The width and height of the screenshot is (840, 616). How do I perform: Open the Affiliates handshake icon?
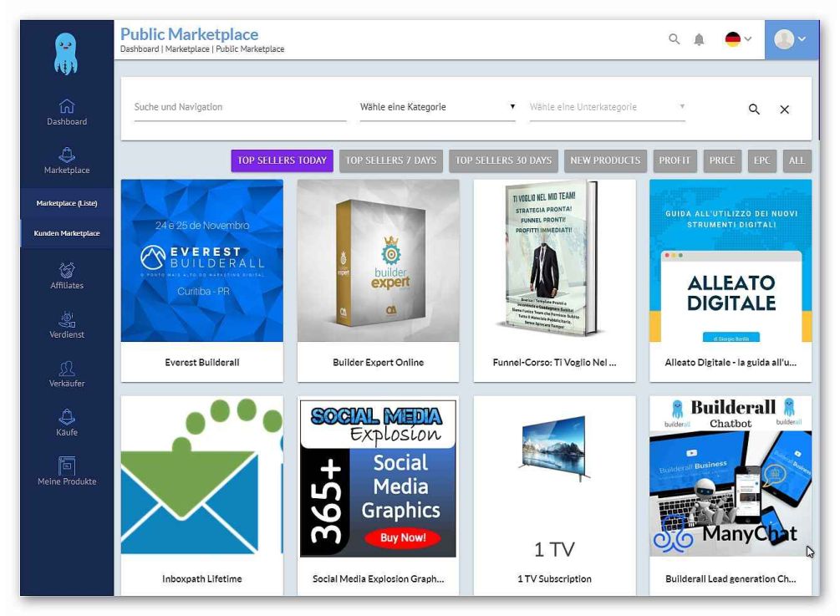(x=66, y=270)
